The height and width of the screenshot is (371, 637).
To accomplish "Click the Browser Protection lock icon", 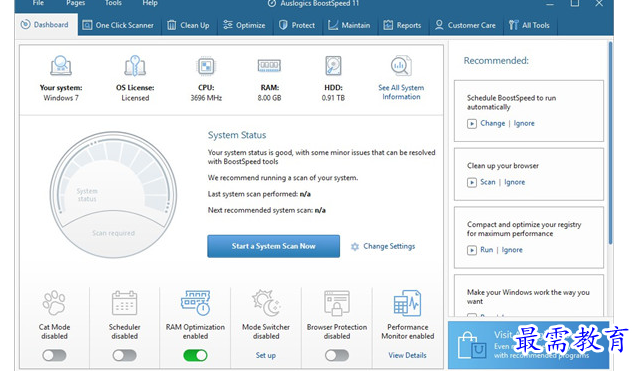I will (x=337, y=303).
